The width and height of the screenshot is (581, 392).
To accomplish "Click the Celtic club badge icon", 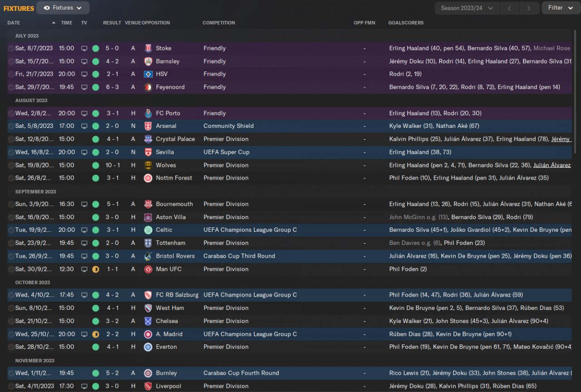I will tap(148, 230).
